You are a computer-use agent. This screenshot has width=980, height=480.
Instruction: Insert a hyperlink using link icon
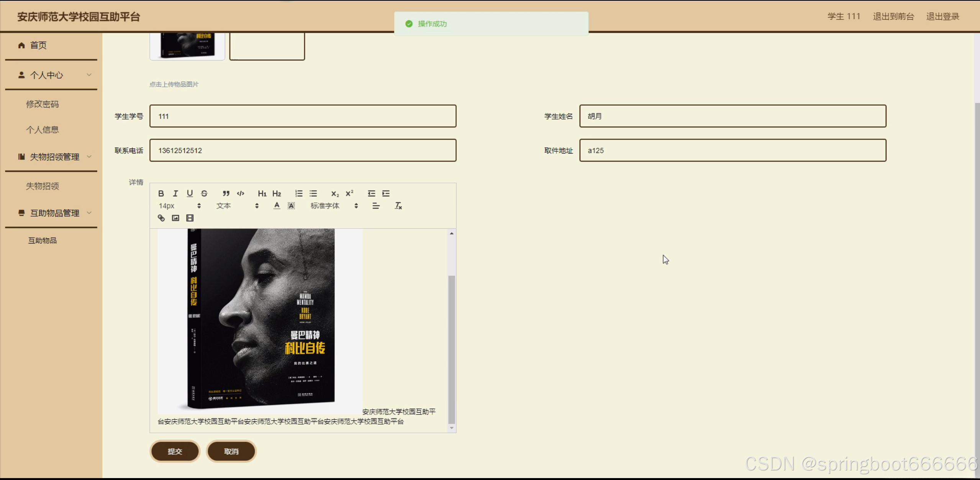point(161,218)
